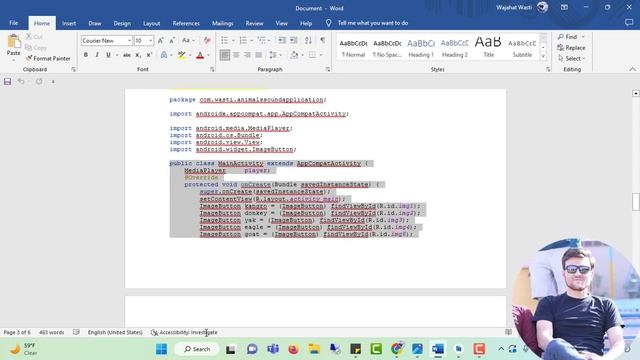Click the borders icon

(312, 55)
